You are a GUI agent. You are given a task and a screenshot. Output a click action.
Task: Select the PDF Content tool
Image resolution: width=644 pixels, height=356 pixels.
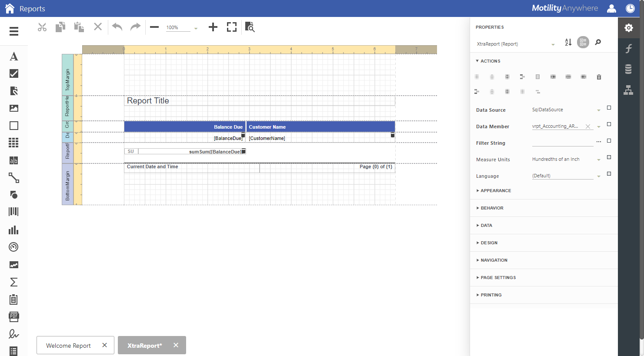pyautogui.click(x=14, y=316)
